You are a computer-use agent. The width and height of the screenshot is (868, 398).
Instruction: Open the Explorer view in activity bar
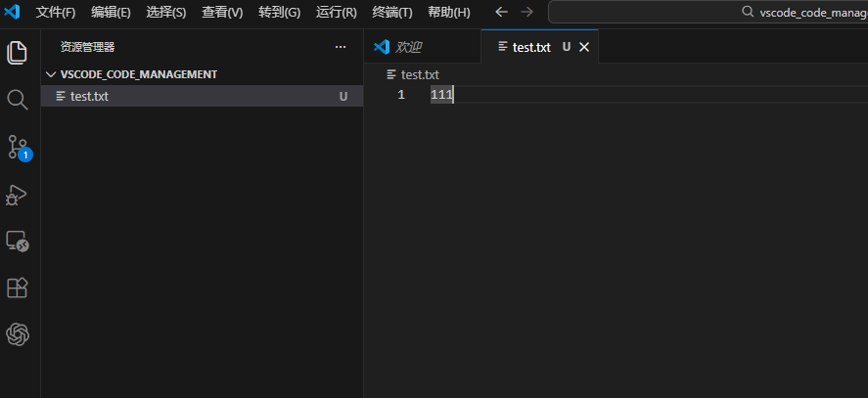click(x=18, y=53)
